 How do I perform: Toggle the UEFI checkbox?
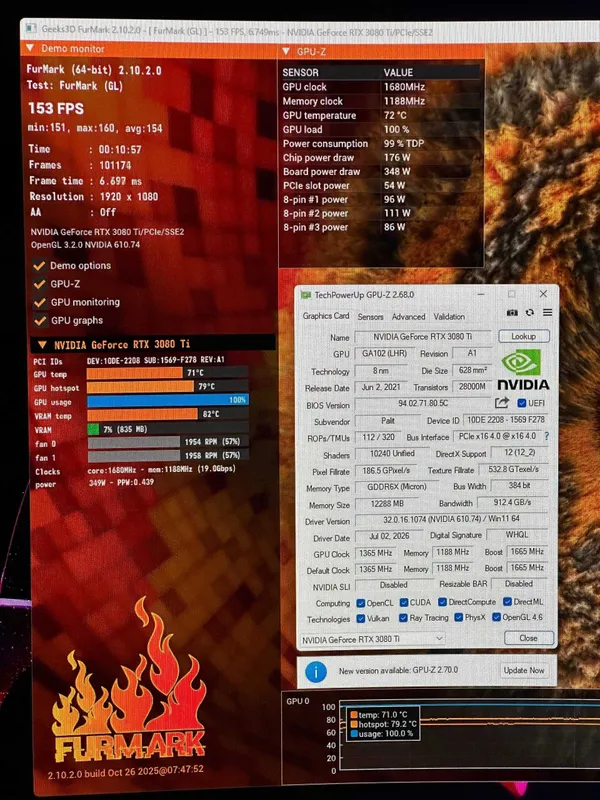(521, 403)
